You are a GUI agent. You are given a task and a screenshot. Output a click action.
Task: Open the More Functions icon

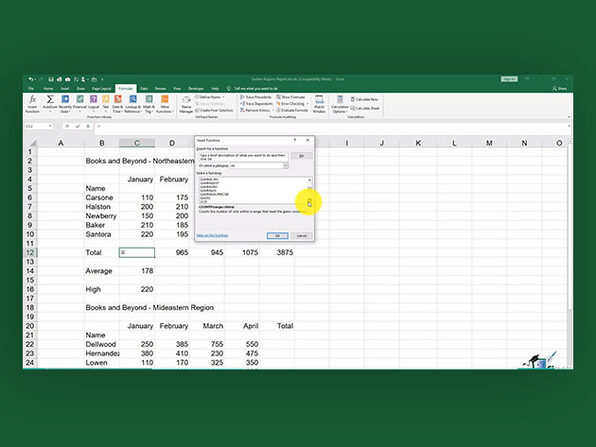pos(165,103)
